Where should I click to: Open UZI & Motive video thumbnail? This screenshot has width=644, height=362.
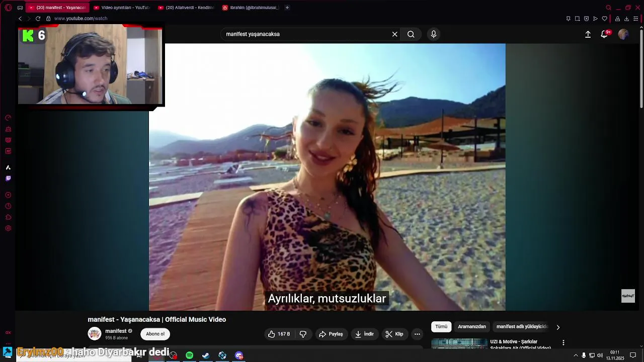pyautogui.click(x=459, y=344)
